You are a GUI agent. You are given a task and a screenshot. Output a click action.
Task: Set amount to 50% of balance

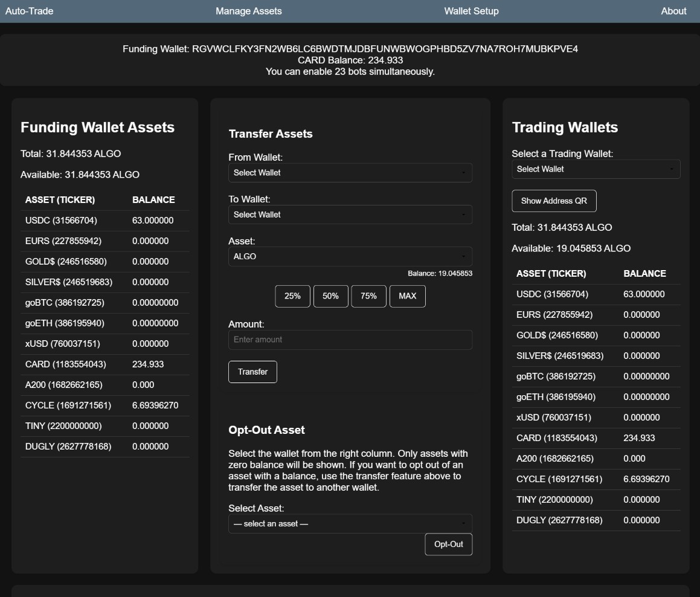point(331,296)
